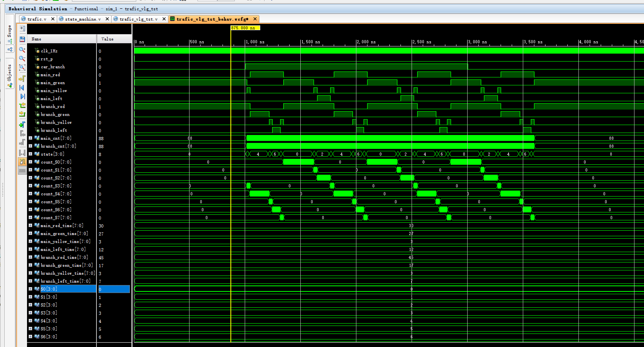Expand the count_S0[7:0] bus
The width and height of the screenshot is (644, 347).
[x=30, y=162]
